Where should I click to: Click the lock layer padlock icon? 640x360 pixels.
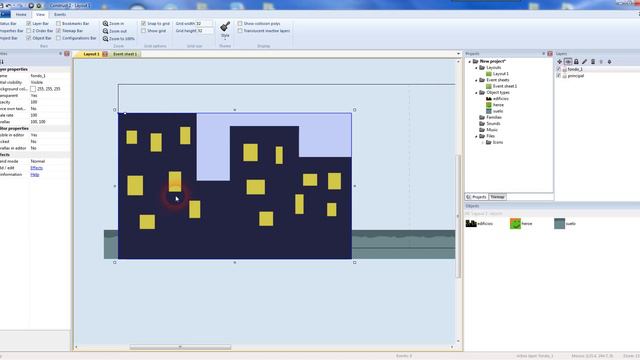pos(576,62)
